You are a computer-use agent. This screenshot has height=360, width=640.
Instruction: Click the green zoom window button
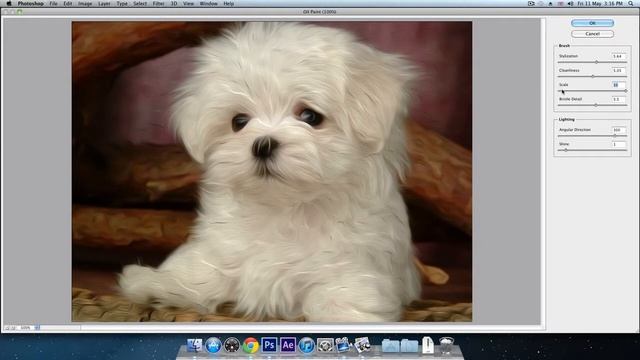19,12
